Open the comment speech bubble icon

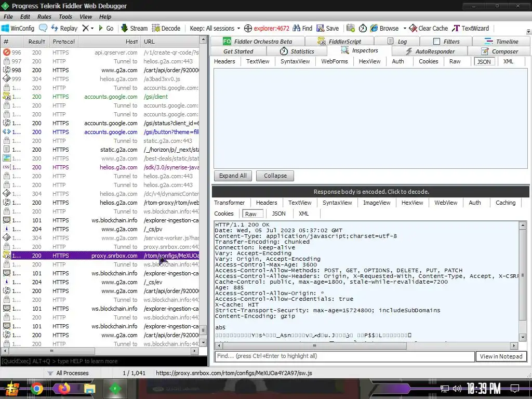pyautogui.click(x=43, y=28)
